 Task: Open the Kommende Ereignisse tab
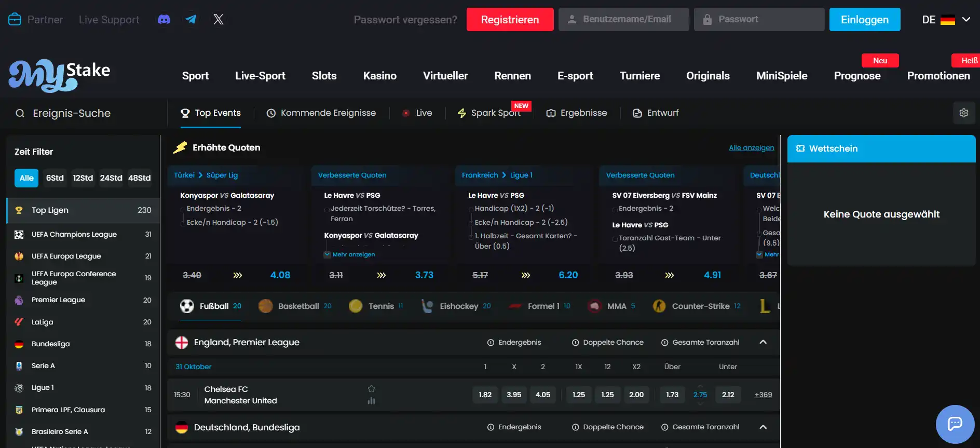pyautogui.click(x=321, y=113)
